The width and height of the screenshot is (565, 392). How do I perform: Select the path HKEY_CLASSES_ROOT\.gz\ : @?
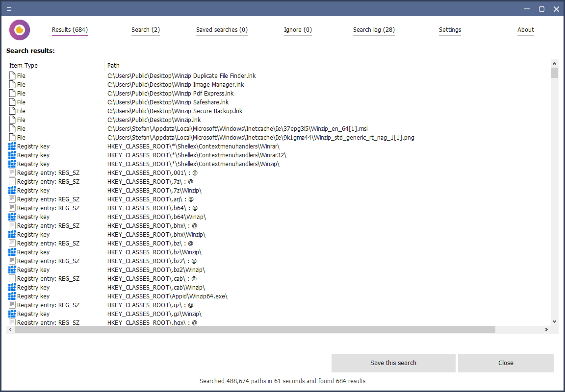click(x=150, y=305)
